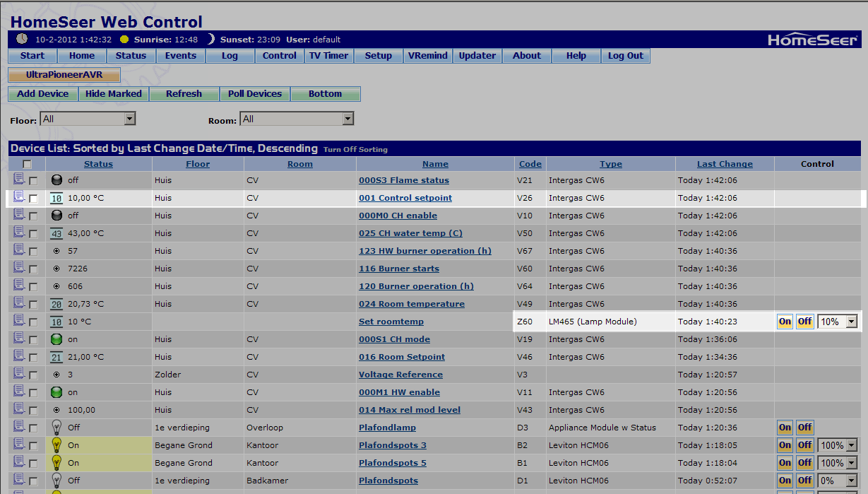Click the HomeSeer logo in the header
868x494 pixels.
(813, 40)
